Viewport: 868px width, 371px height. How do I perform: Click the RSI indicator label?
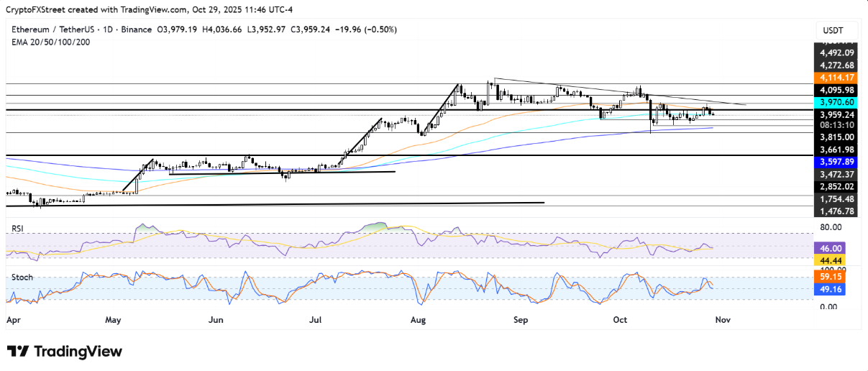[x=19, y=228]
